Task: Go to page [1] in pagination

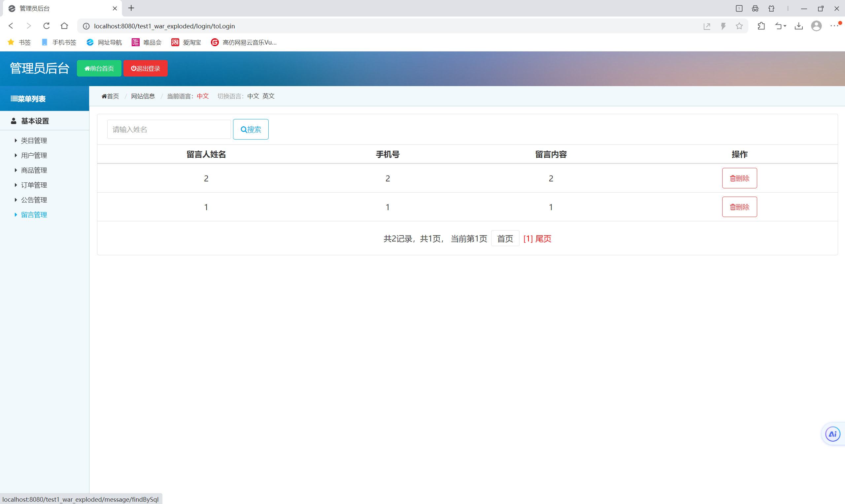Action: (528, 239)
